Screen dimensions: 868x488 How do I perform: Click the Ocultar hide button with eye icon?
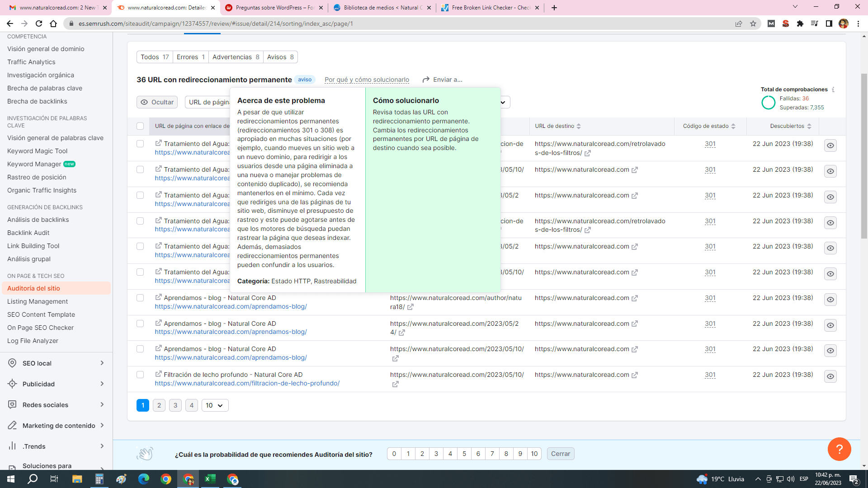click(157, 102)
